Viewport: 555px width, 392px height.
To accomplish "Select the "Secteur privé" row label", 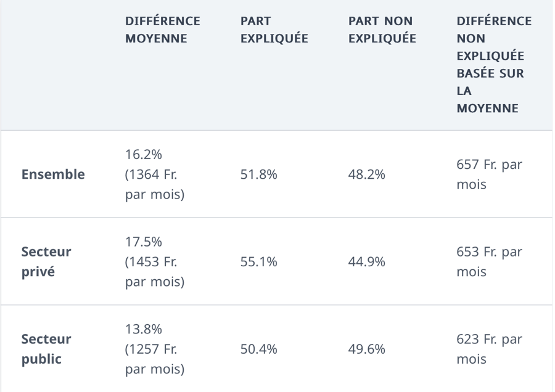I will [46, 262].
